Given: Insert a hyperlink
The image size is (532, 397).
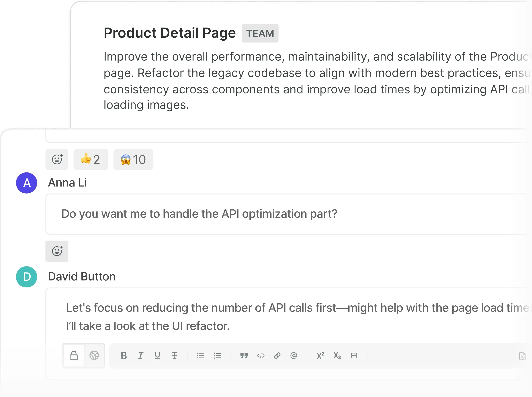Looking at the screenshot, I should [x=277, y=355].
